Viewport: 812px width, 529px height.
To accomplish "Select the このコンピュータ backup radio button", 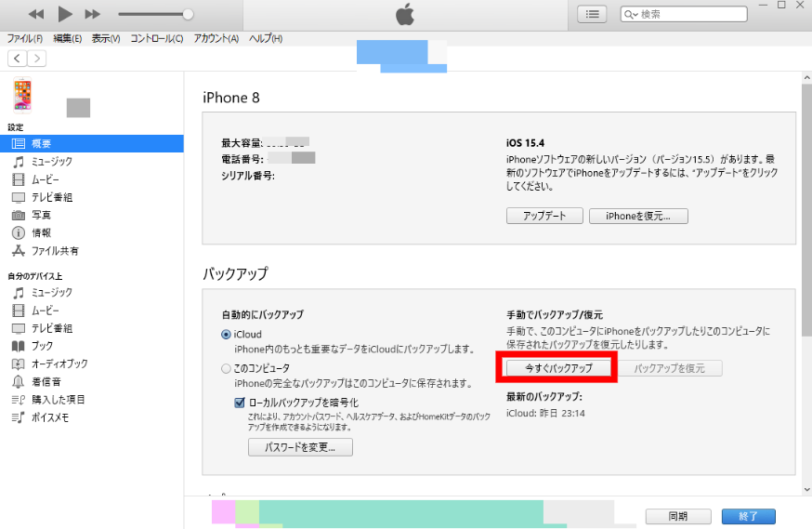I will click(226, 369).
